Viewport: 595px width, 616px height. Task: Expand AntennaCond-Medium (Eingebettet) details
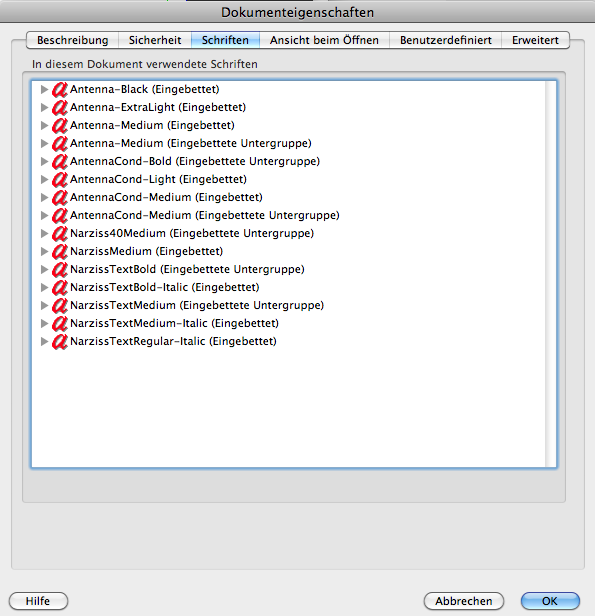(x=44, y=198)
